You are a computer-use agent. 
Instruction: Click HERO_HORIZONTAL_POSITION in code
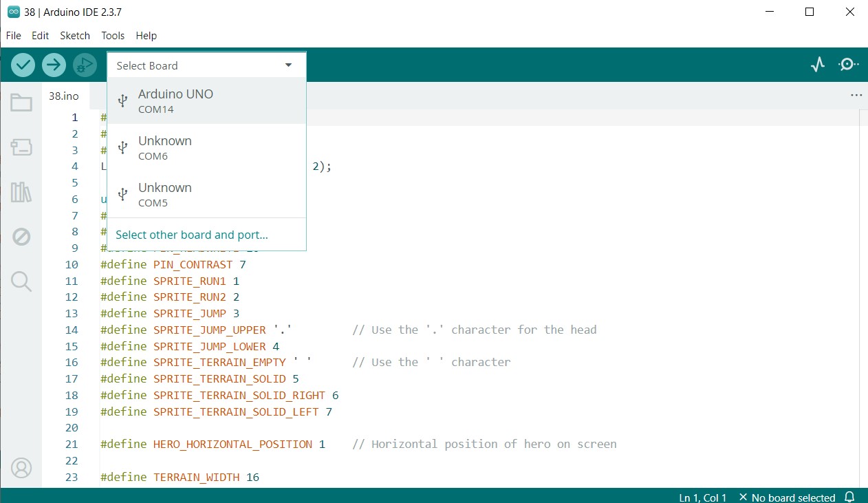[x=232, y=444]
